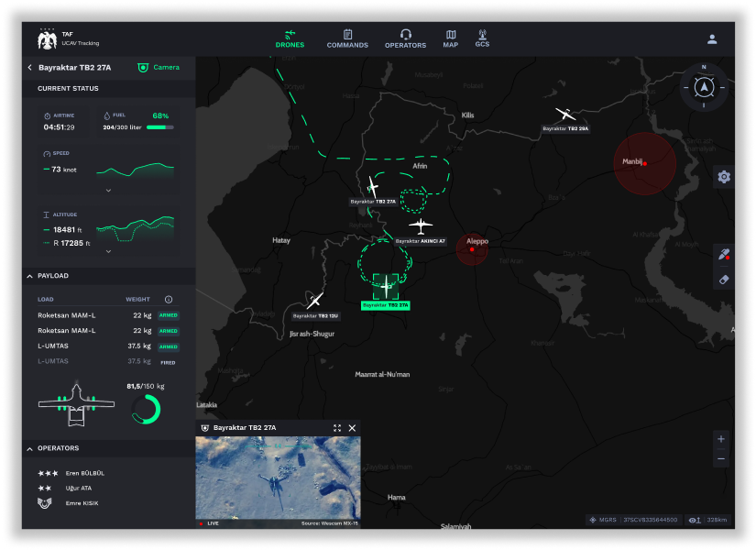
Task: Click the zoom in plus button
Action: point(721,439)
